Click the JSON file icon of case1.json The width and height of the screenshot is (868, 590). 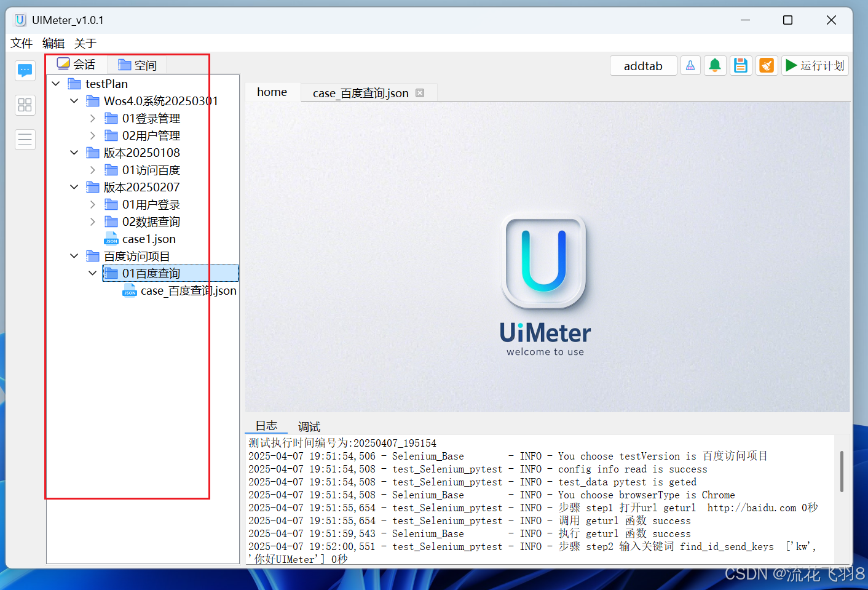click(x=111, y=239)
